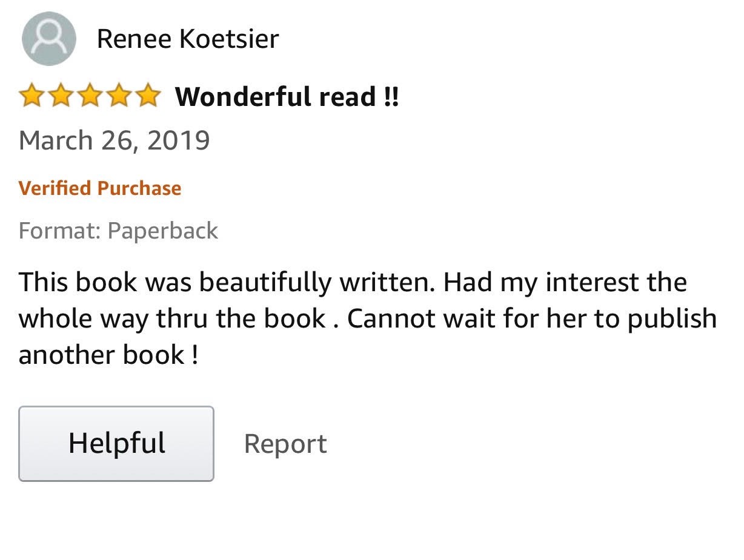The width and height of the screenshot is (744, 560).
Task: Click the 'Wonderful read !!' review title
Action: (x=287, y=97)
